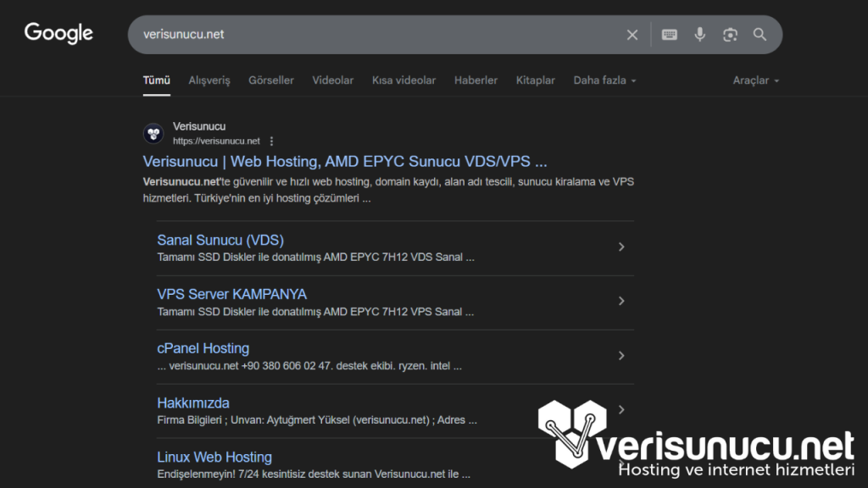Click the Verisunucu site name above the URL
Viewport: 868px width, 488px height.
point(198,127)
